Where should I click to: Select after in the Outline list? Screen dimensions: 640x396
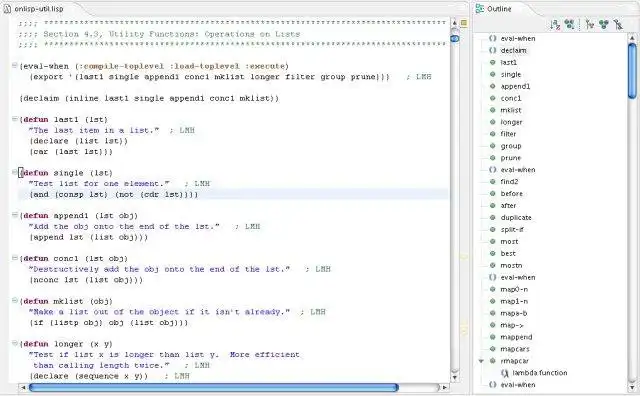coord(508,206)
